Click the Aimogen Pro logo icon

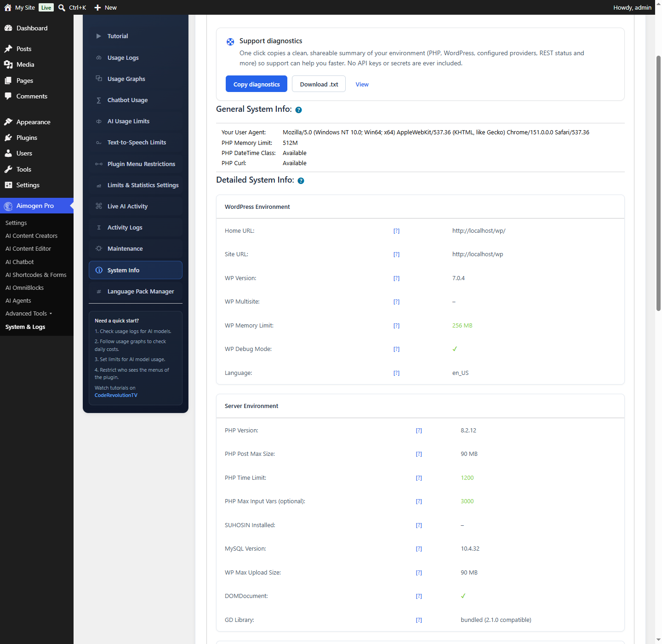[x=8, y=206]
